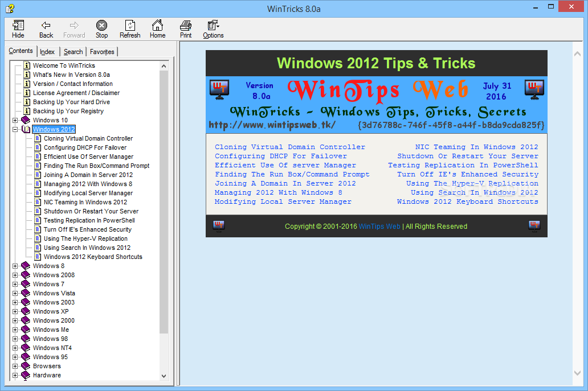Select Managing 2012 With Windows 8 topic
Screen dimensions: 588x391
(88, 184)
